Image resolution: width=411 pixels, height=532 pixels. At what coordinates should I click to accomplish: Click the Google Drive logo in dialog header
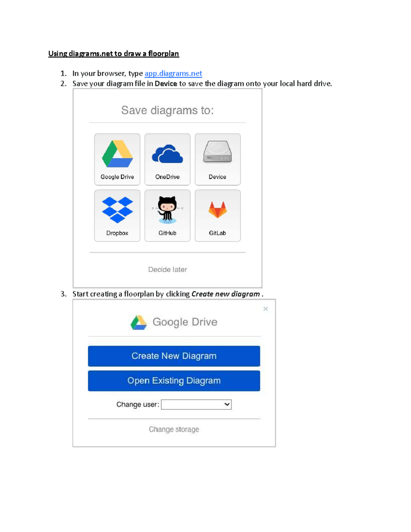pyautogui.click(x=139, y=322)
